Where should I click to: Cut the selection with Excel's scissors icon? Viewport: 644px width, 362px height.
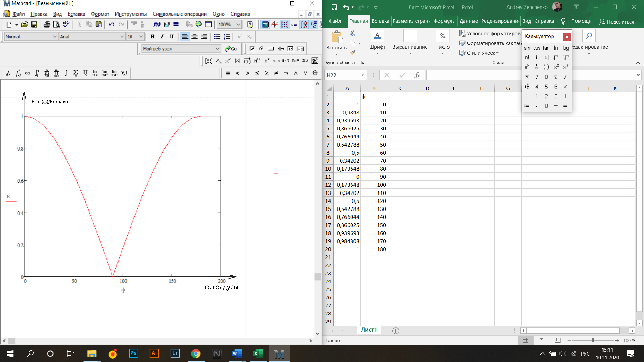(352, 33)
